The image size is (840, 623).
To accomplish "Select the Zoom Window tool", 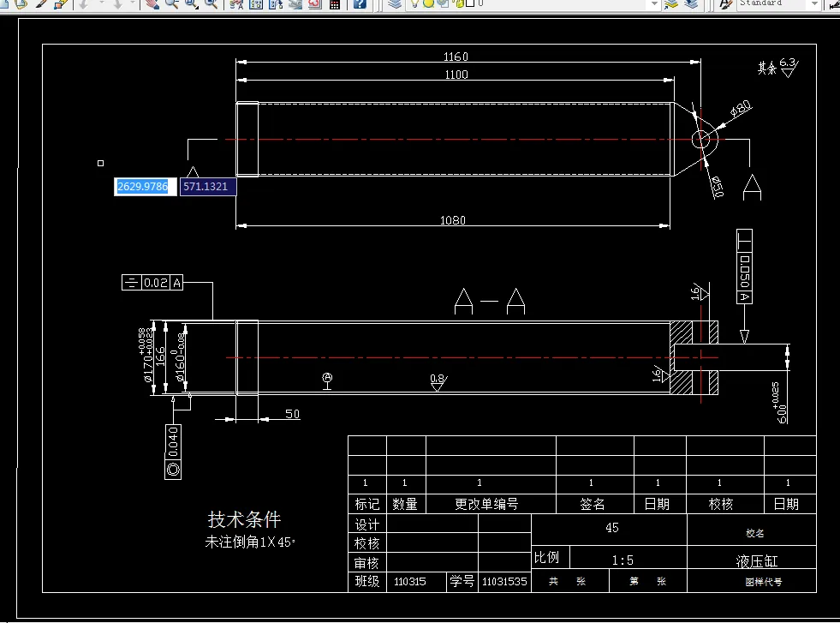I will [x=191, y=3].
